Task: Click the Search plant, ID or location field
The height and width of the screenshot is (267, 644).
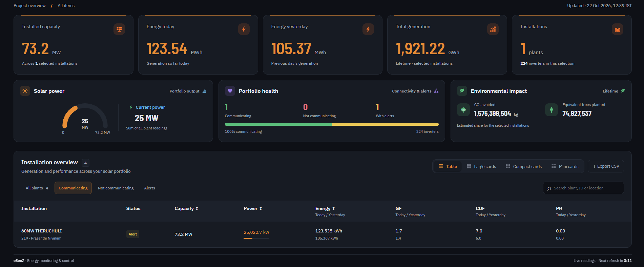Action: (x=583, y=188)
